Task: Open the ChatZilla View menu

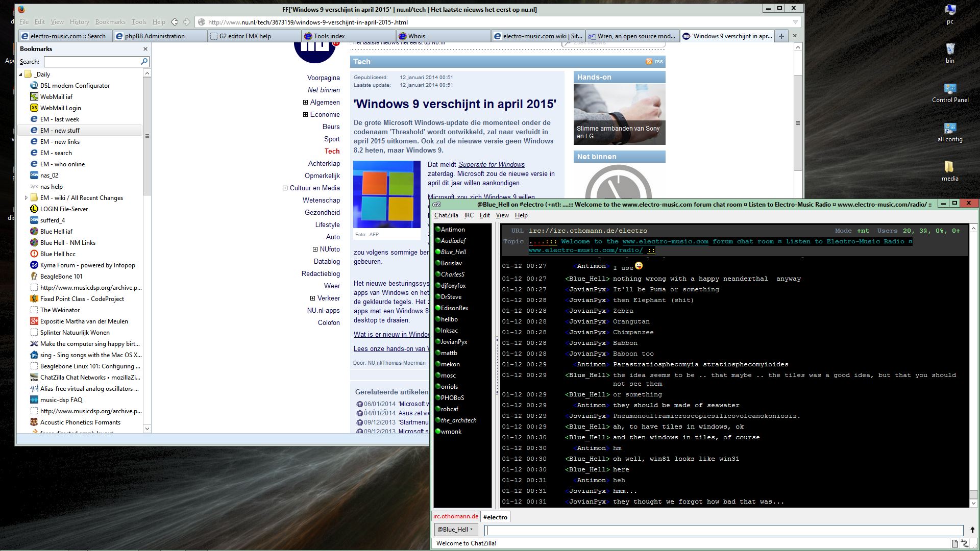Action: pyautogui.click(x=502, y=215)
